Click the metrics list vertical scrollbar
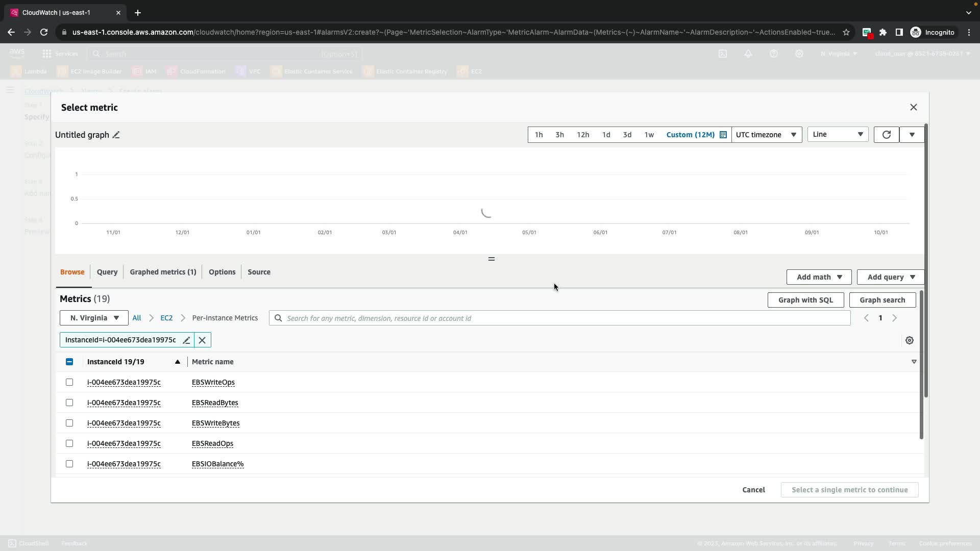The height and width of the screenshot is (551, 980). coord(921,365)
